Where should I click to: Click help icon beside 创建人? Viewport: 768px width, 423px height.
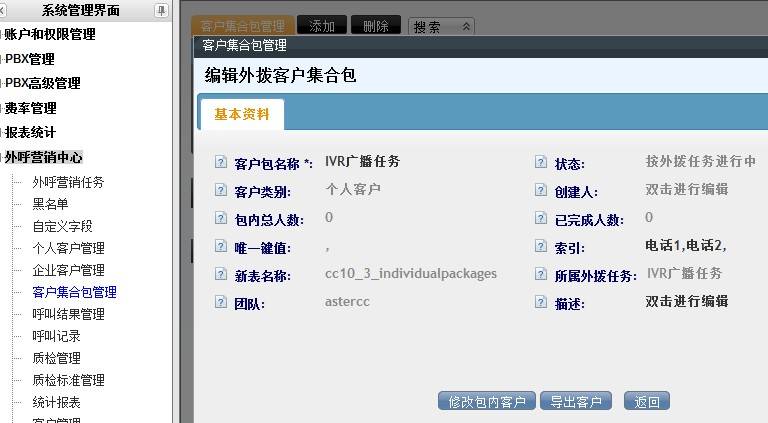tap(541, 190)
